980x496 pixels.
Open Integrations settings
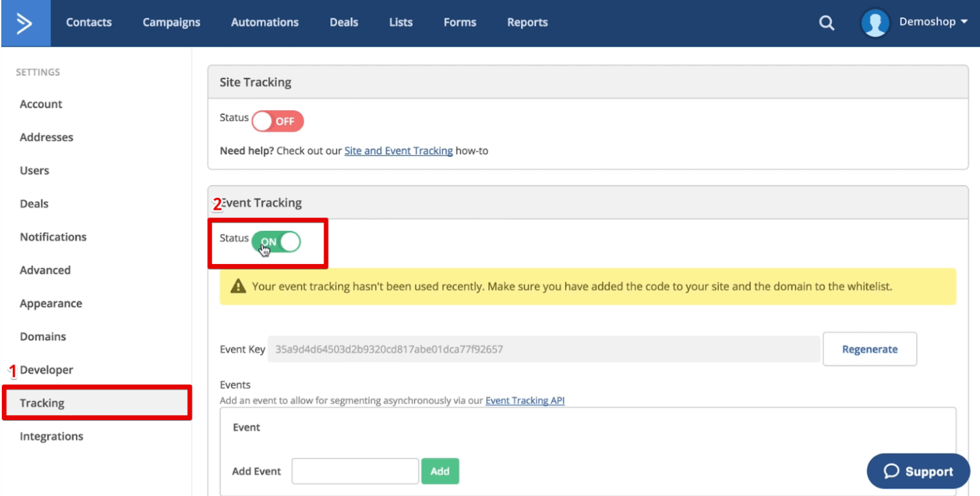[x=51, y=436]
